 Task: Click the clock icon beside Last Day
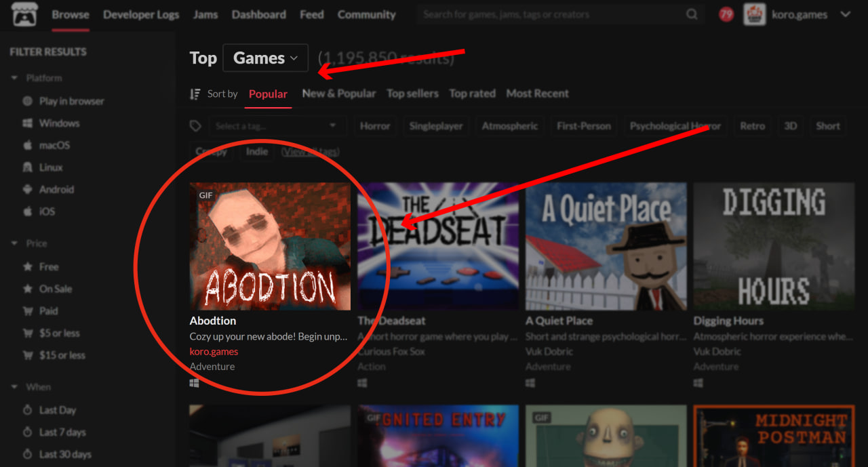(28, 410)
